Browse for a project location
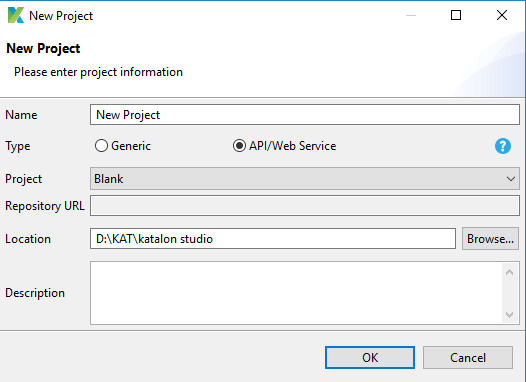The width and height of the screenshot is (526, 382). 490,239
